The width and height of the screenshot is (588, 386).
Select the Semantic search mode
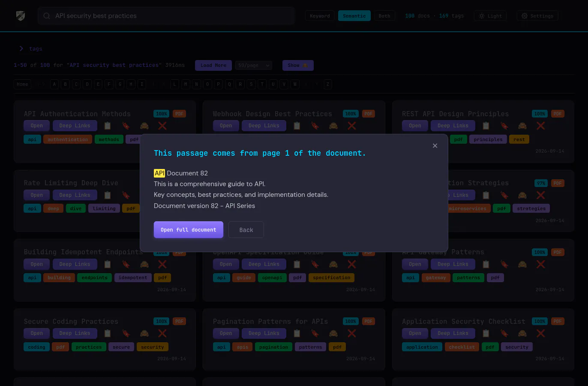[354, 16]
